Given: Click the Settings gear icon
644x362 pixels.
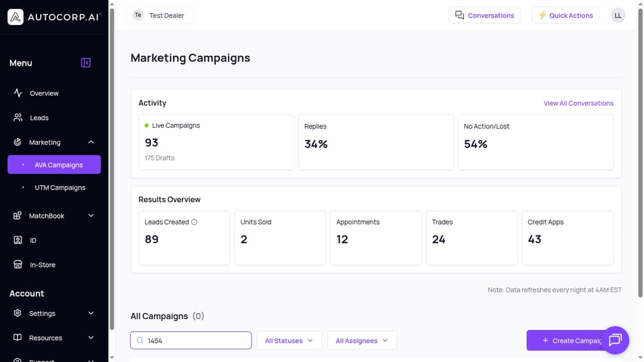Looking at the screenshot, I should pyautogui.click(x=17, y=313).
